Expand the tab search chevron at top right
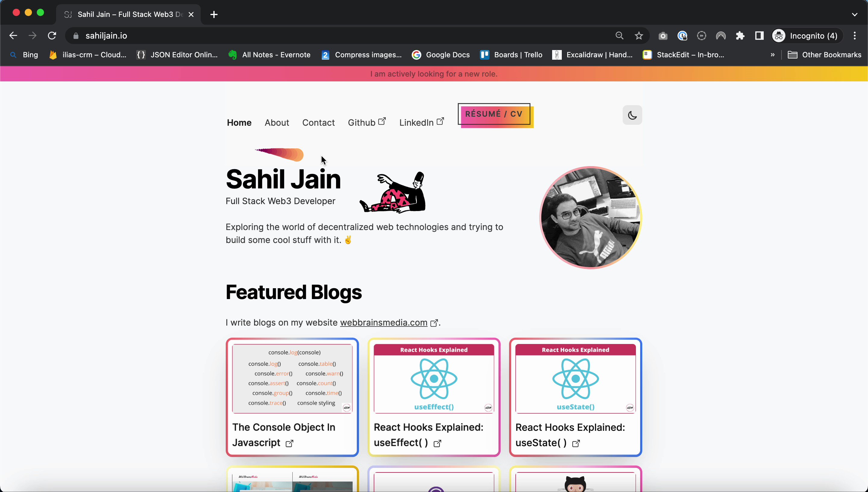The width and height of the screenshot is (868, 492). (854, 14)
